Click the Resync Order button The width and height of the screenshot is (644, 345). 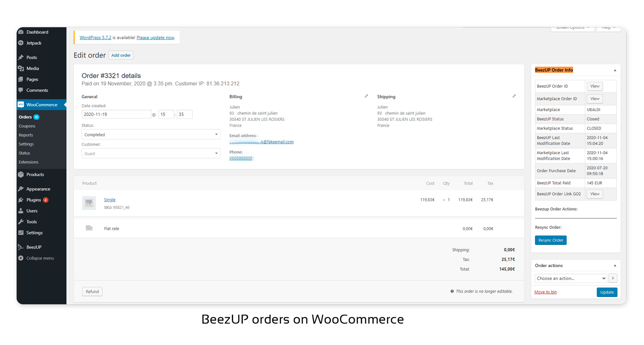(551, 240)
